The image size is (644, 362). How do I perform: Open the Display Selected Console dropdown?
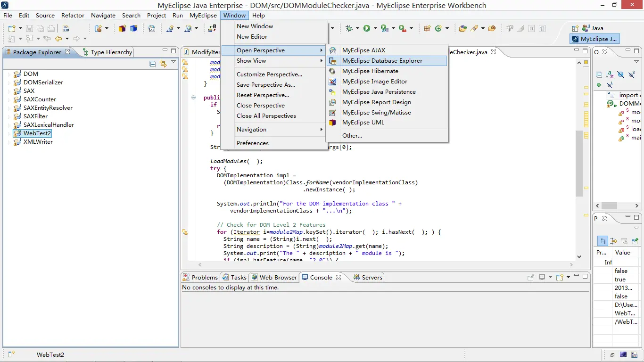pos(550,277)
